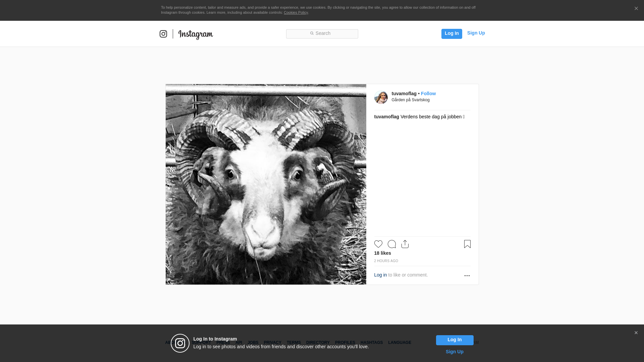The image size is (644, 362).
Task: Click Sign Up in bottom banner
Action: (454, 352)
